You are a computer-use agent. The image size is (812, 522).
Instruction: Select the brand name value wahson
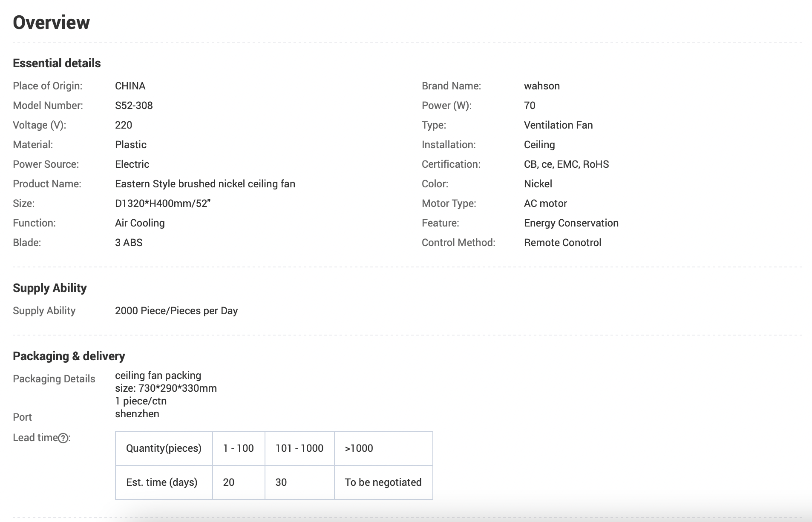[541, 86]
